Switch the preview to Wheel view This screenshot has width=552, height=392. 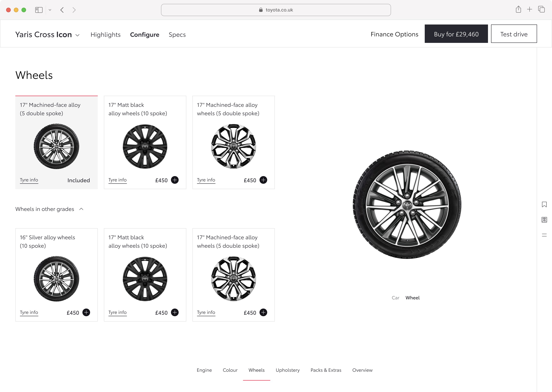[412, 298]
